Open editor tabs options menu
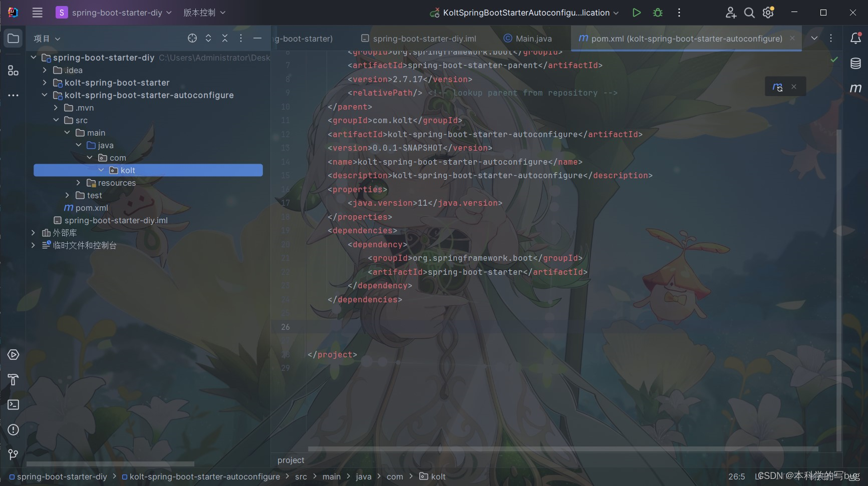Viewport: 868px width, 486px height. click(831, 38)
